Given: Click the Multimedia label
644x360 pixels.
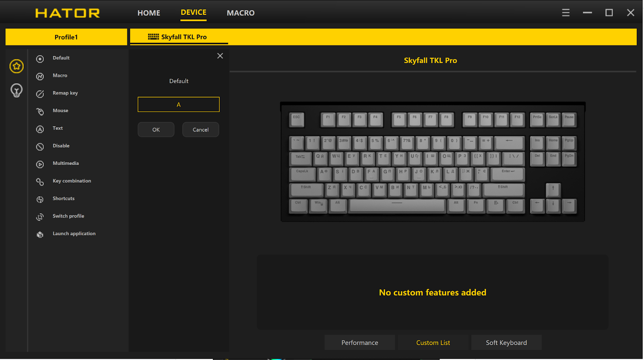Looking at the screenshot, I should pos(66,163).
